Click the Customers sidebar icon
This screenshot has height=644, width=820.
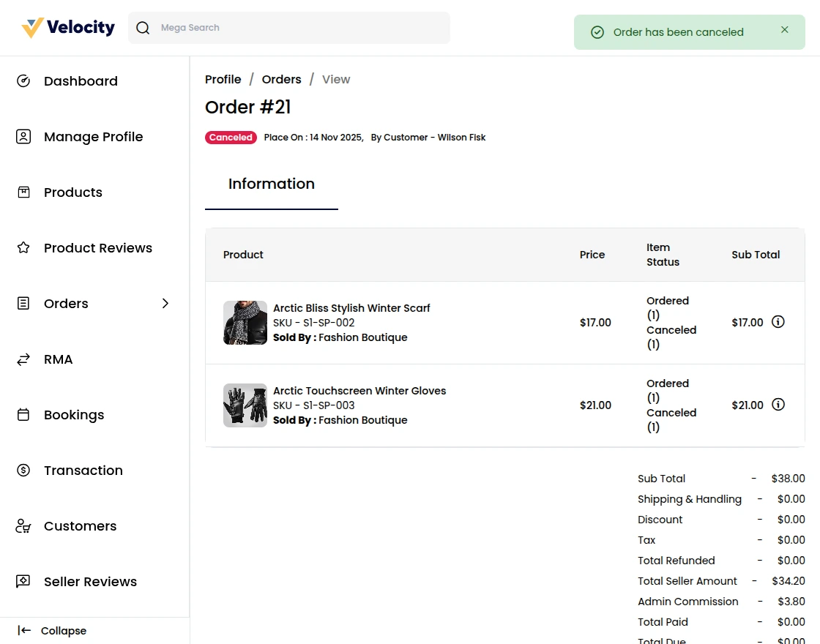click(x=23, y=525)
